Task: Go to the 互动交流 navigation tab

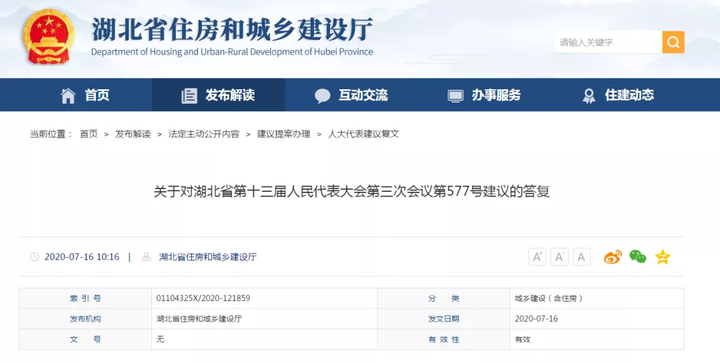Action: (351, 95)
